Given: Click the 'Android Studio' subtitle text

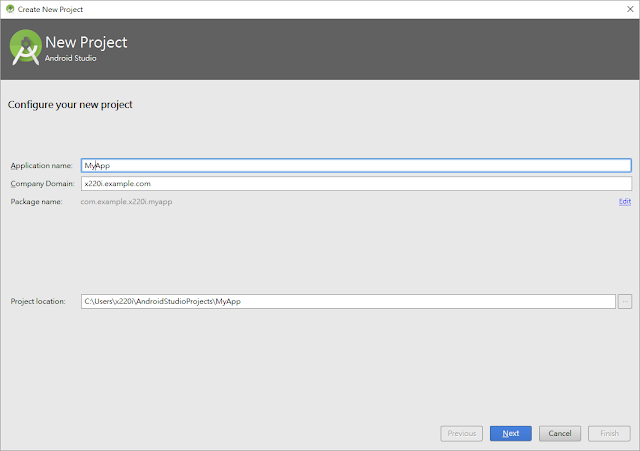Looking at the screenshot, I should [71, 58].
